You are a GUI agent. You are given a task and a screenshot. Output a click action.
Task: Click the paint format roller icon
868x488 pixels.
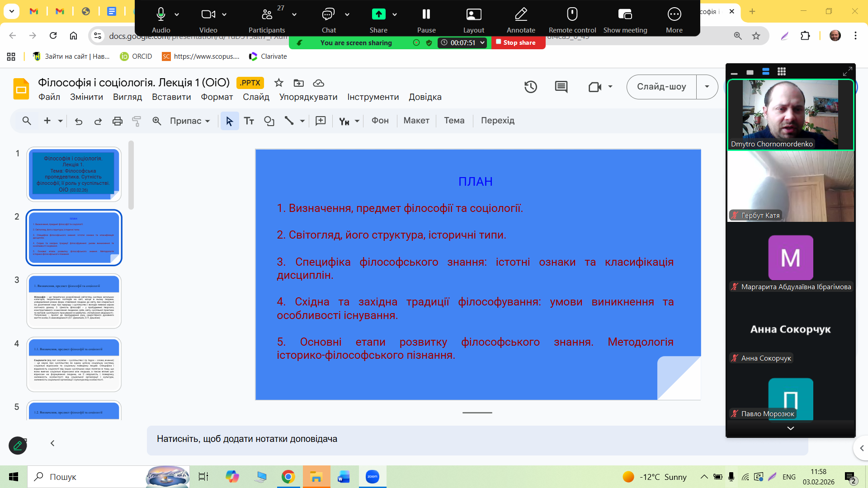(x=137, y=121)
